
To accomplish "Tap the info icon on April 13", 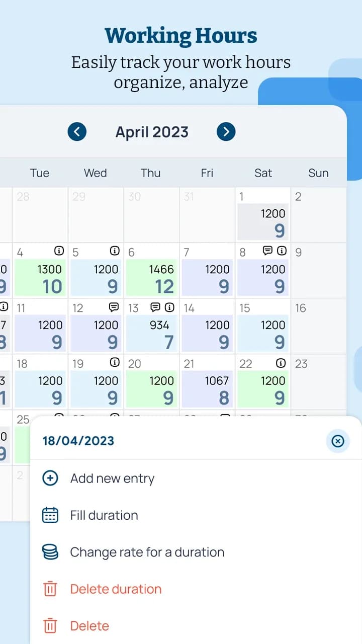I will [x=169, y=306].
